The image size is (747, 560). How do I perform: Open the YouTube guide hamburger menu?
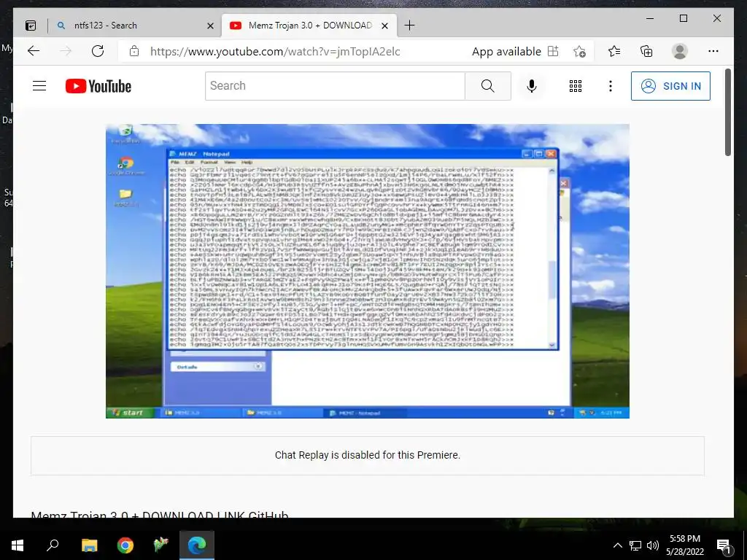coord(39,86)
